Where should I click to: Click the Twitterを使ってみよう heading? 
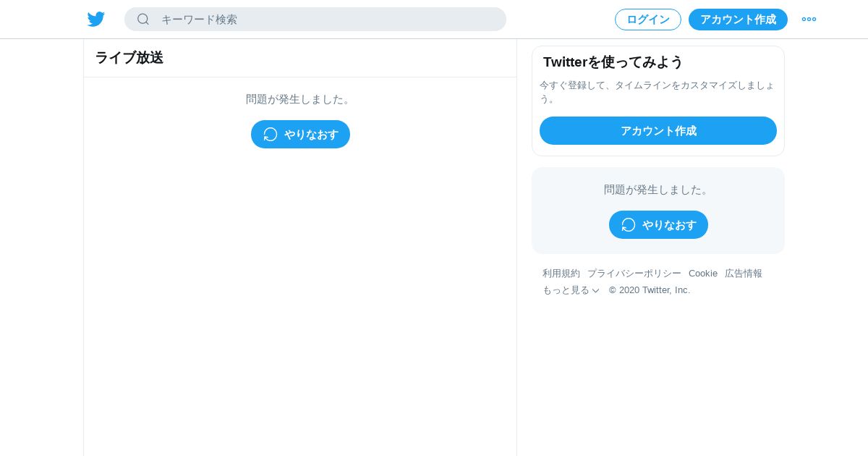[x=613, y=62]
